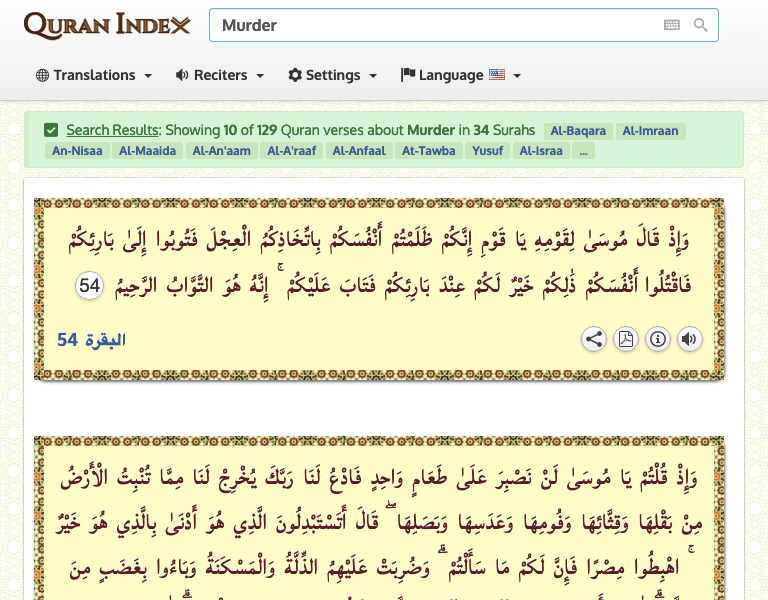768x600 pixels.
Task: Select the Al-Imraan surah tag
Action: pyautogui.click(x=650, y=131)
